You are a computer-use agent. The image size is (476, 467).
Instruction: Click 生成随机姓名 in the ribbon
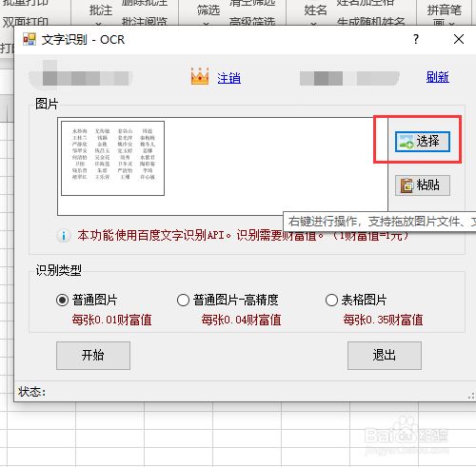coord(370,22)
